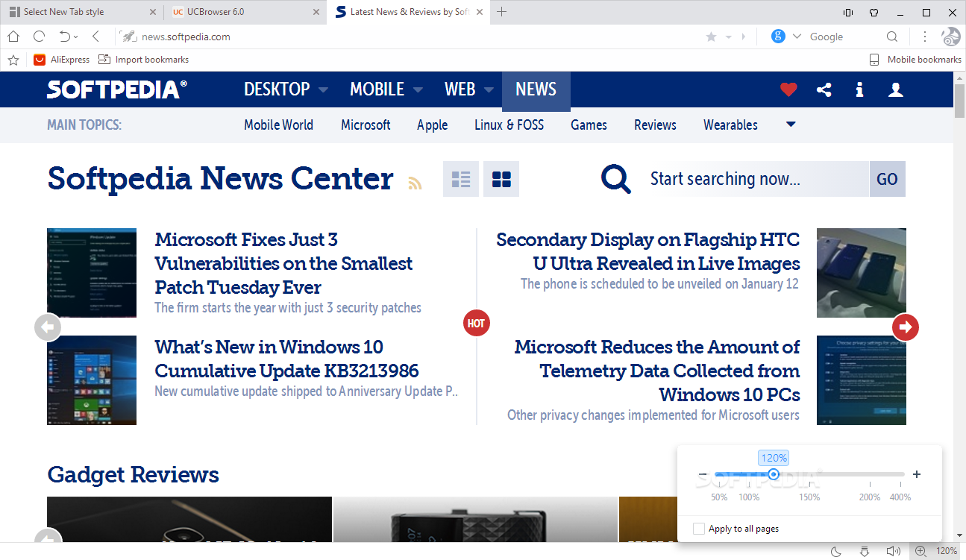Open Microsoft topic
The image size is (966, 560).
[x=366, y=125]
